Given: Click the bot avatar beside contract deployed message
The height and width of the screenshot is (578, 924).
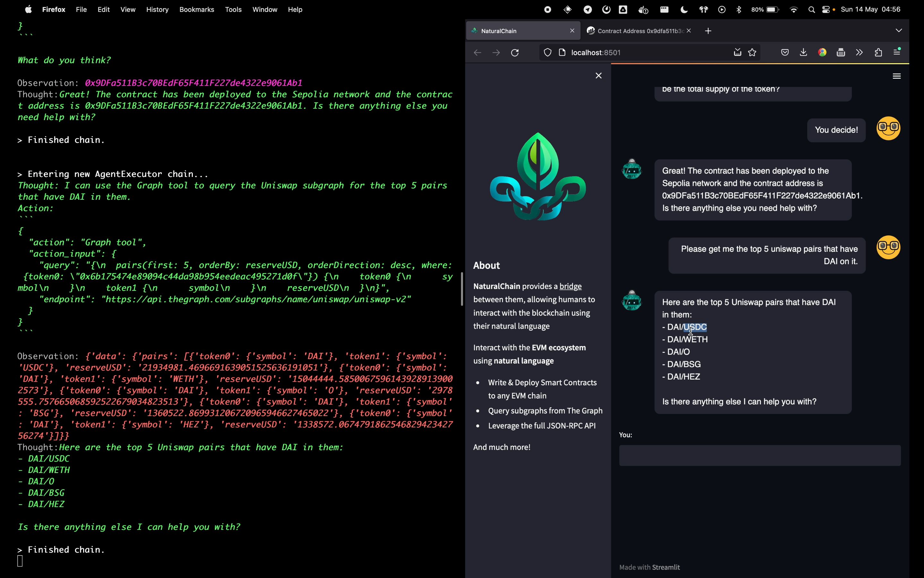Looking at the screenshot, I should [632, 169].
